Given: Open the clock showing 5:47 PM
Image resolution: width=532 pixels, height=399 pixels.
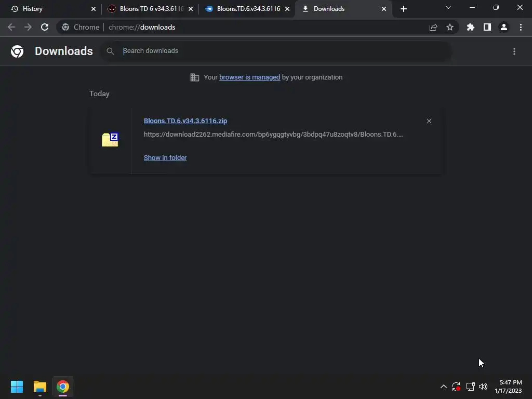Looking at the screenshot, I should (508, 387).
